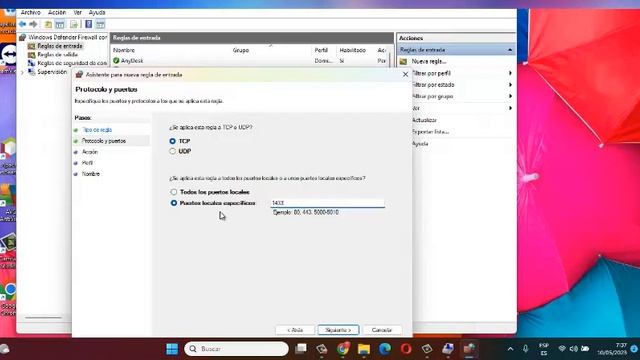Screen dimensions: 640x360
Task: Click Exportar lista in Acciones pane
Action: click(x=431, y=132)
